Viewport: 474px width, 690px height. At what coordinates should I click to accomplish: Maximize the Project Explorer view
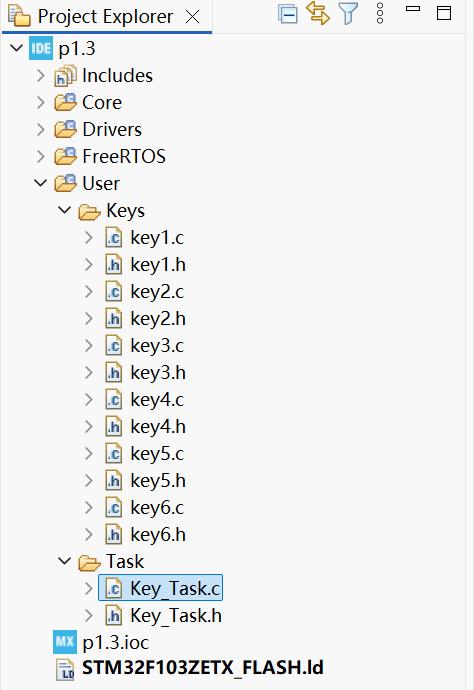coord(444,13)
